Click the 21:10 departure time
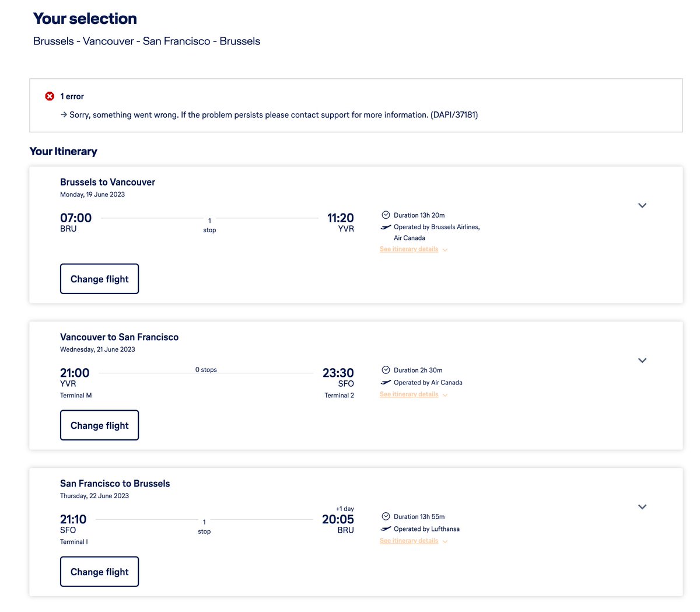This screenshot has width=700, height=612. pos(73,519)
